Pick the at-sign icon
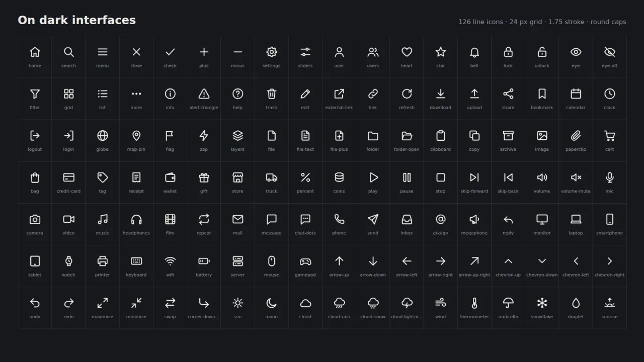644x362 pixels. coord(441,219)
